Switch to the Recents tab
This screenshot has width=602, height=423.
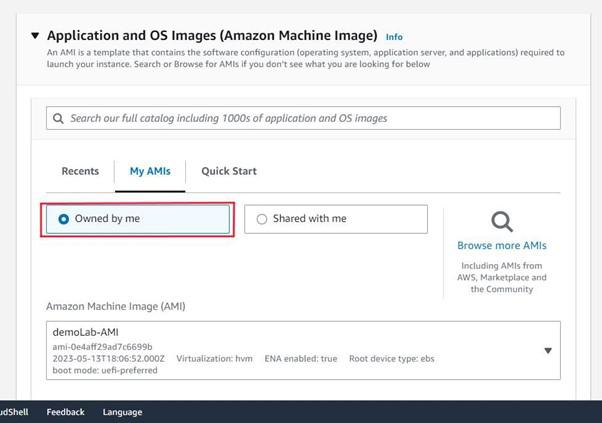80,171
